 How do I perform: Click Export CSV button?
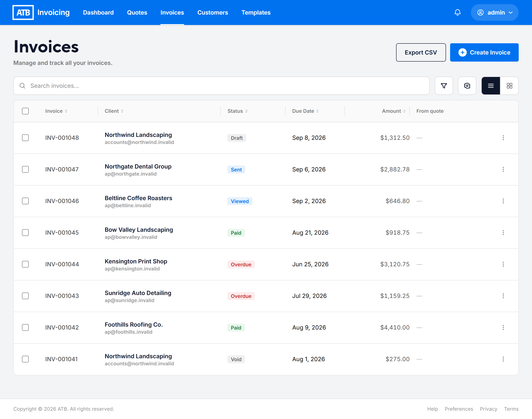421,52
